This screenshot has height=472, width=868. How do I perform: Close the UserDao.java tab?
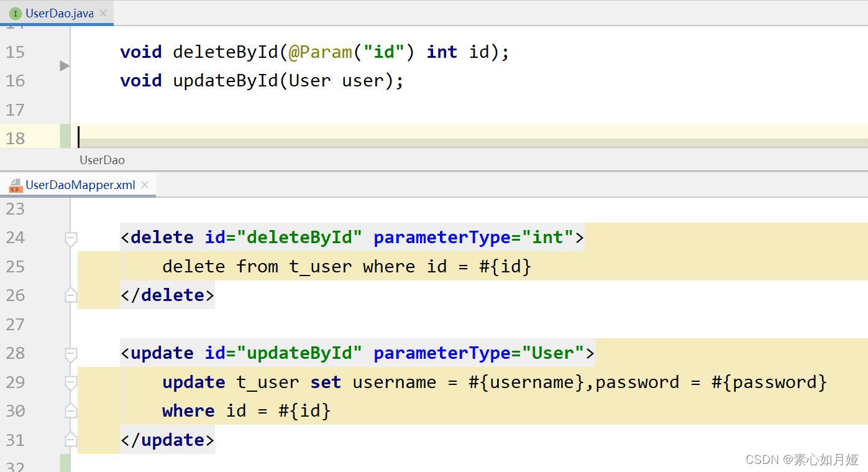pos(103,13)
